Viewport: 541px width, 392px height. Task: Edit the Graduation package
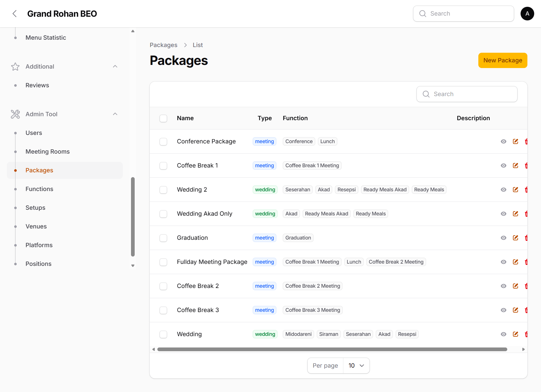[515, 238]
